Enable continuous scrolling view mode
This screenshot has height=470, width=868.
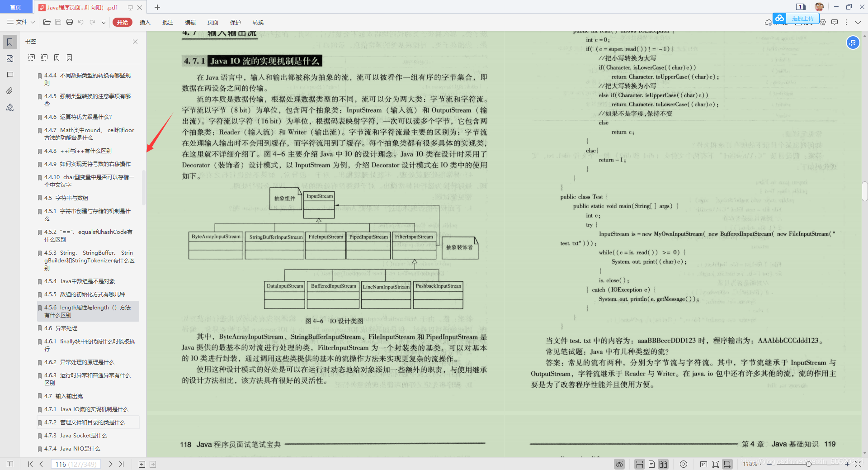(639, 464)
